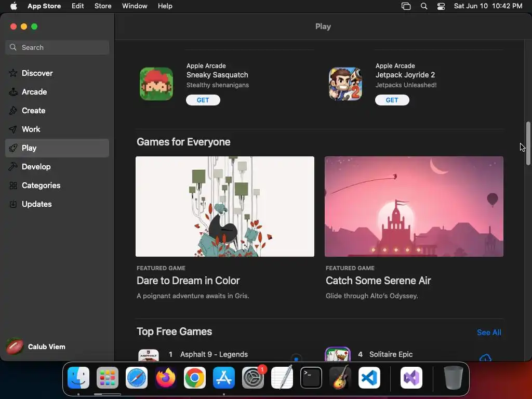Open the Window menu
This screenshot has width=532, height=399.
click(x=135, y=6)
